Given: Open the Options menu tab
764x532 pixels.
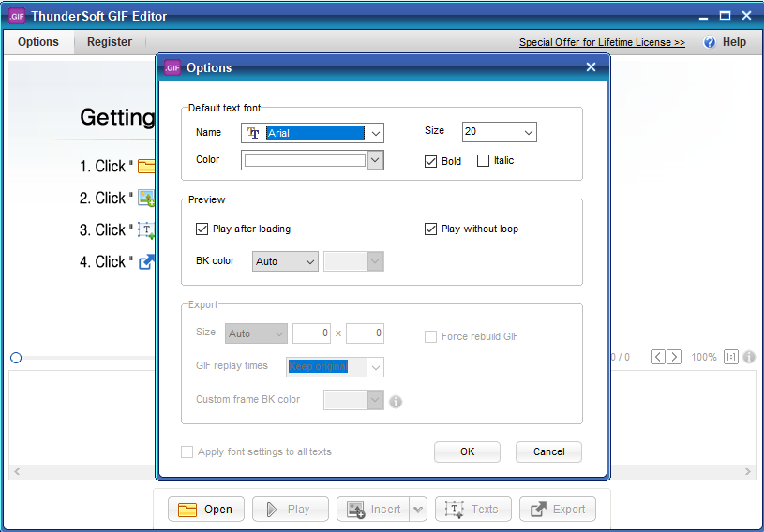Looking at the screenshot, I should (x=38, y=42).
